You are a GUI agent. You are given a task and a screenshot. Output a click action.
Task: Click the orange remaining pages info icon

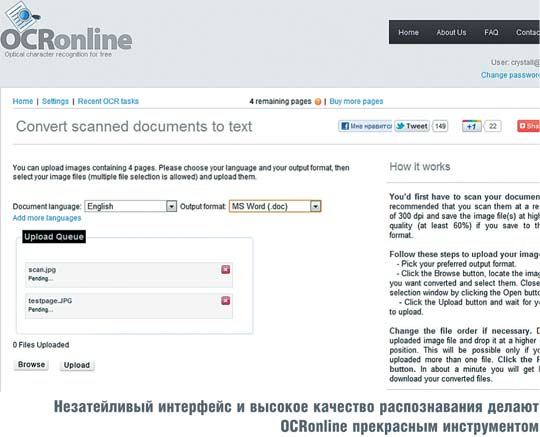click(318, 102)
